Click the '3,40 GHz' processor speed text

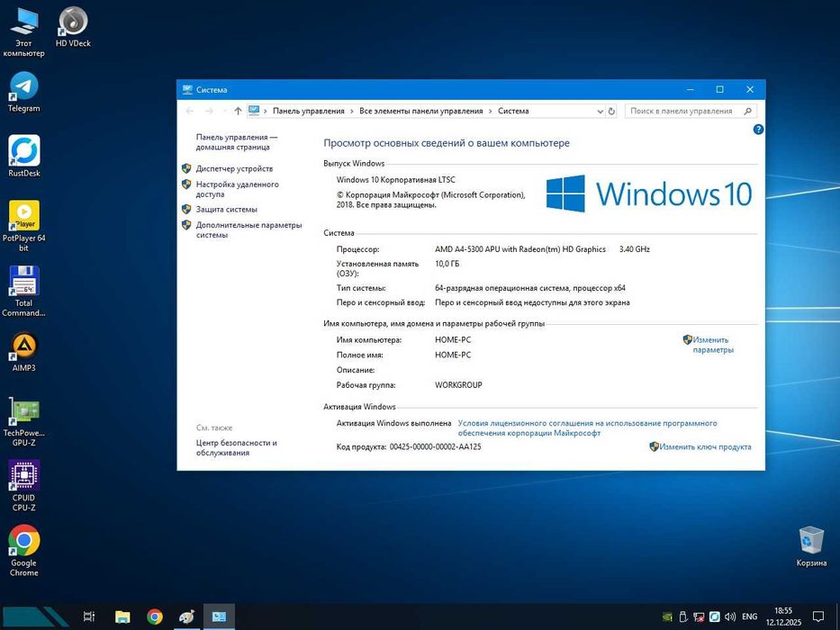point(635,249)
